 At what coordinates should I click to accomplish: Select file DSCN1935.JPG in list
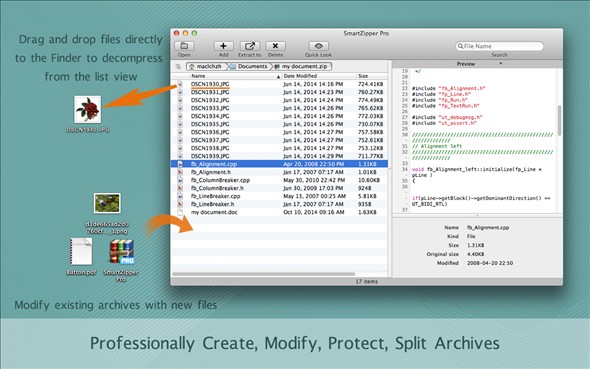coord(210,124)
